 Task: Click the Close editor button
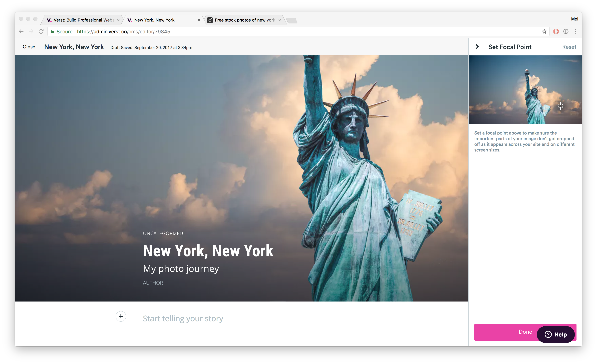[x=29, y=47]
